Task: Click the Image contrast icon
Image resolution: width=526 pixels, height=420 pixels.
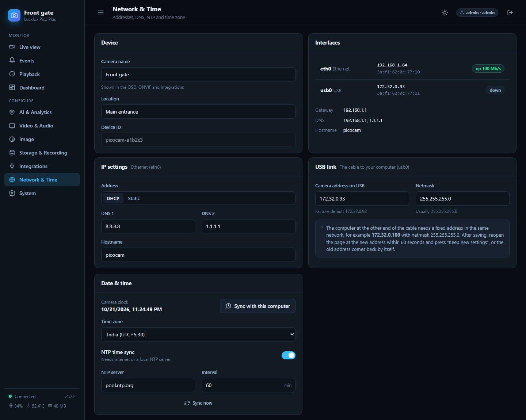Action: point(12,139)
